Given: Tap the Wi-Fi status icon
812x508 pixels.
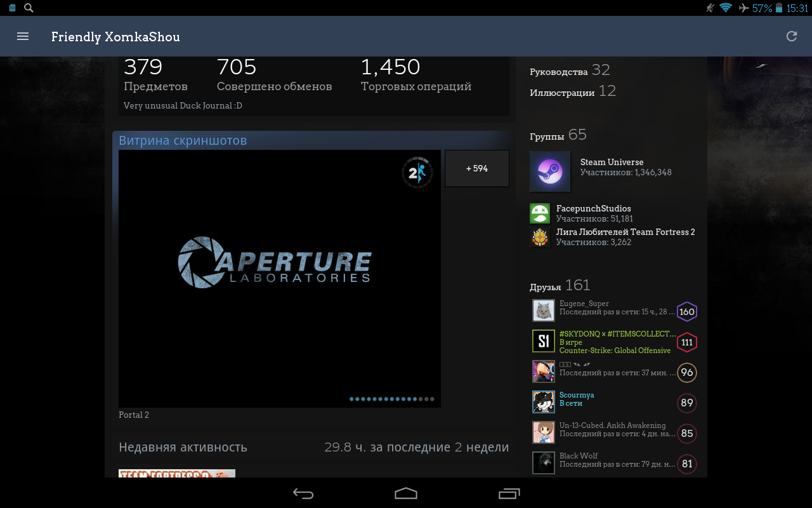Looking at the screenshot, I should point(726,8).
